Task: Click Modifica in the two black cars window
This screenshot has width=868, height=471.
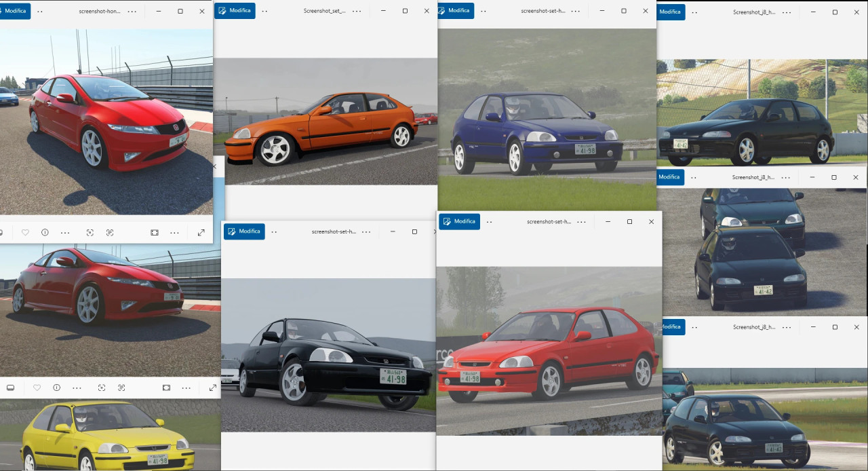Action: [670, 177]
